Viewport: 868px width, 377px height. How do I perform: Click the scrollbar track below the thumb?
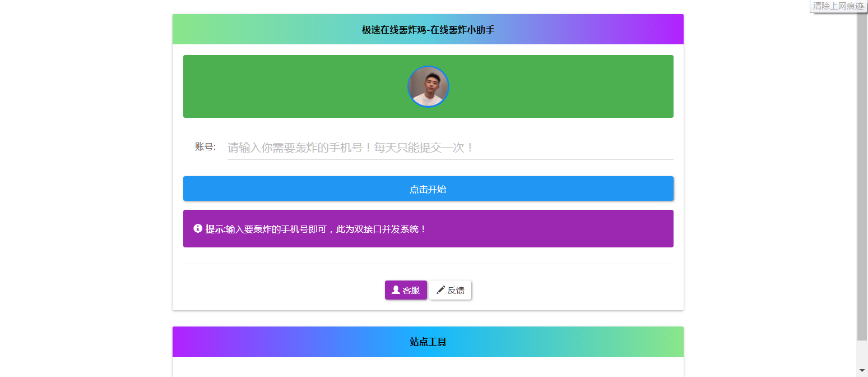click(x=862, y=352)
